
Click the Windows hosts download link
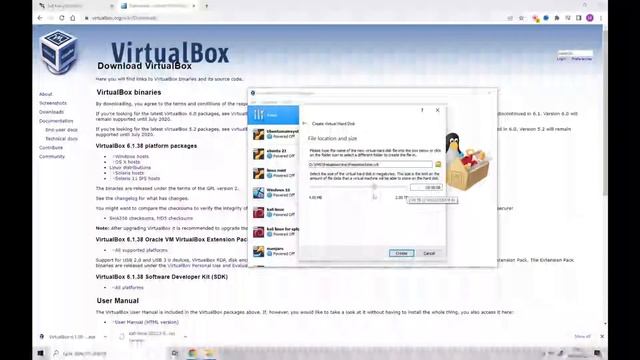pyautogui.click(x=131, y=156)
